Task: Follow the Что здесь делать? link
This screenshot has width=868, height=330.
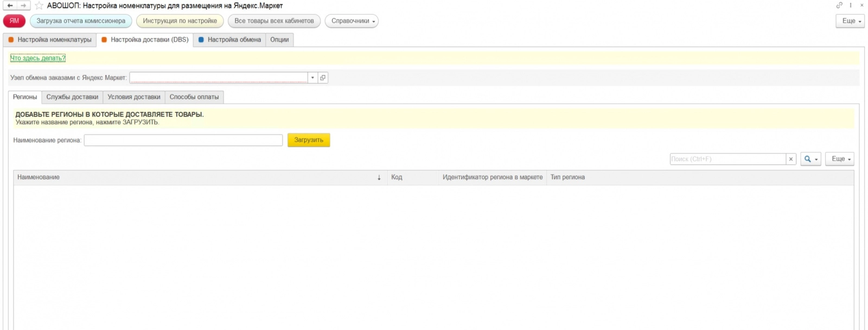Action: coord(38,58)
